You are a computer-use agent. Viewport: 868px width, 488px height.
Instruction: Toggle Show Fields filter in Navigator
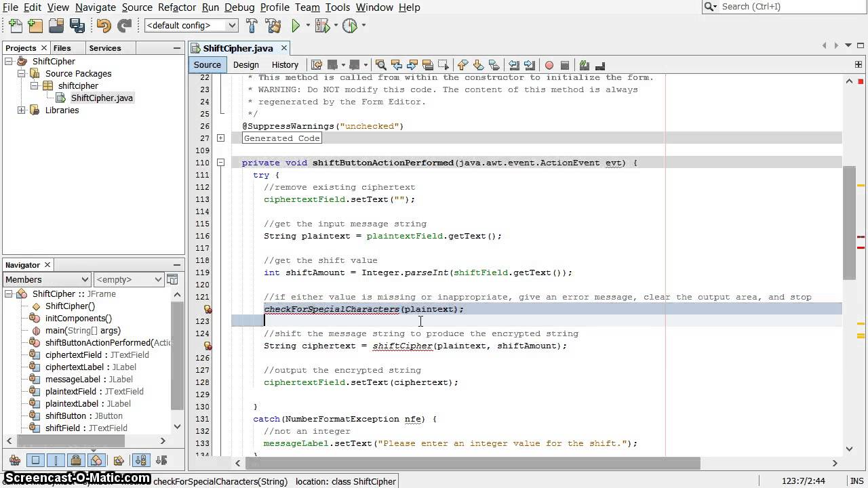[35, 460]
